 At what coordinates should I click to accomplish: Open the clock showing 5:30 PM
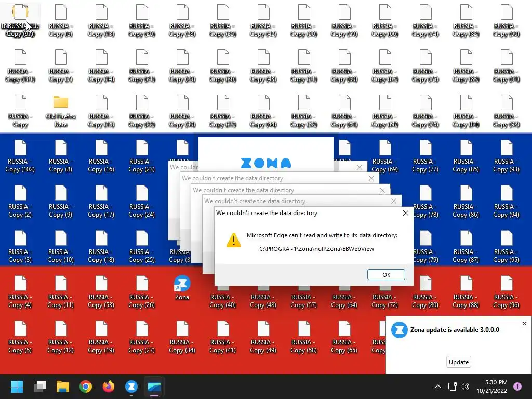coord(492,387)
